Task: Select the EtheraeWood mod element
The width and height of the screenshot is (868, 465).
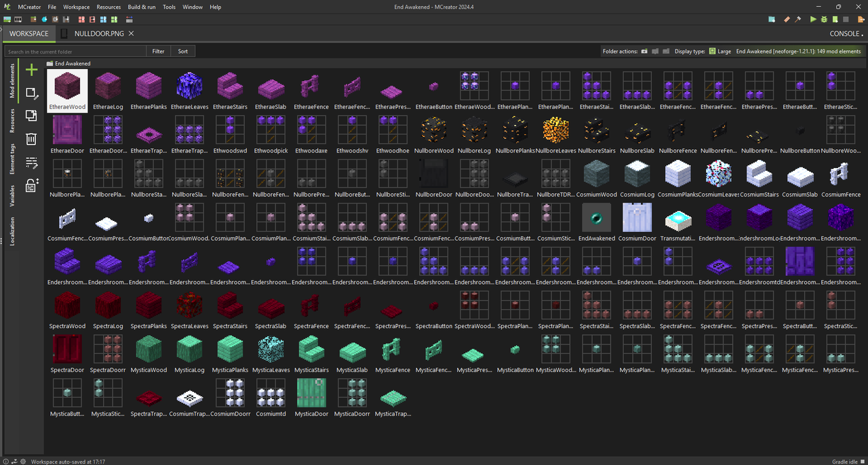Action: pyautogui.click(x=67, y=91)
